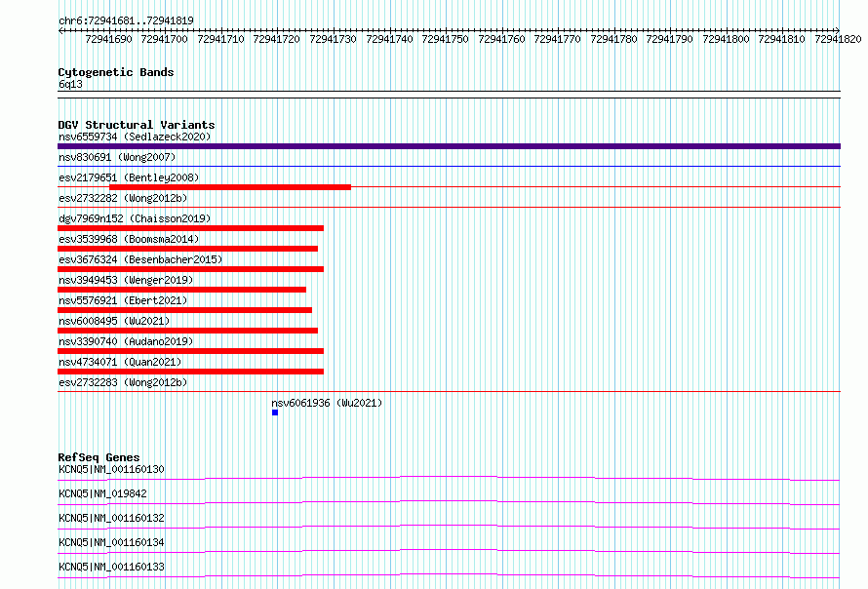Open the nsv6008495 (Wu2021) variant
868x589 pixels.
(114, 321)
